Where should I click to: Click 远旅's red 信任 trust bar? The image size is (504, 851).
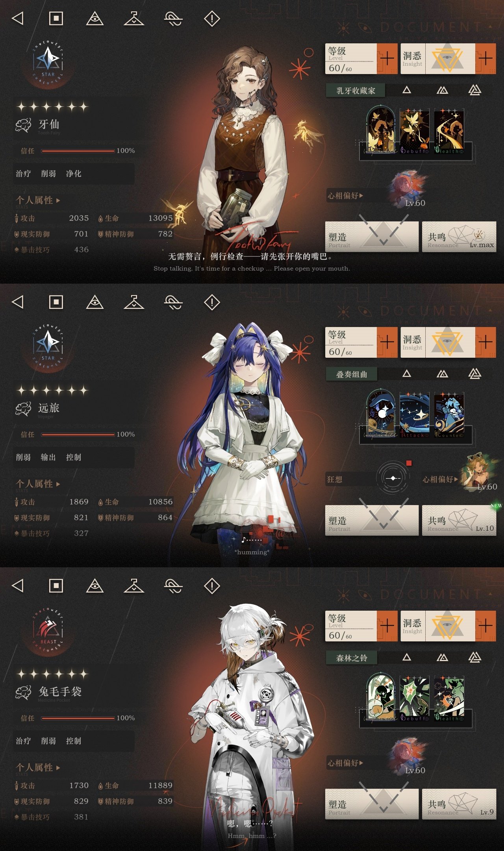(x=78, y=435)
